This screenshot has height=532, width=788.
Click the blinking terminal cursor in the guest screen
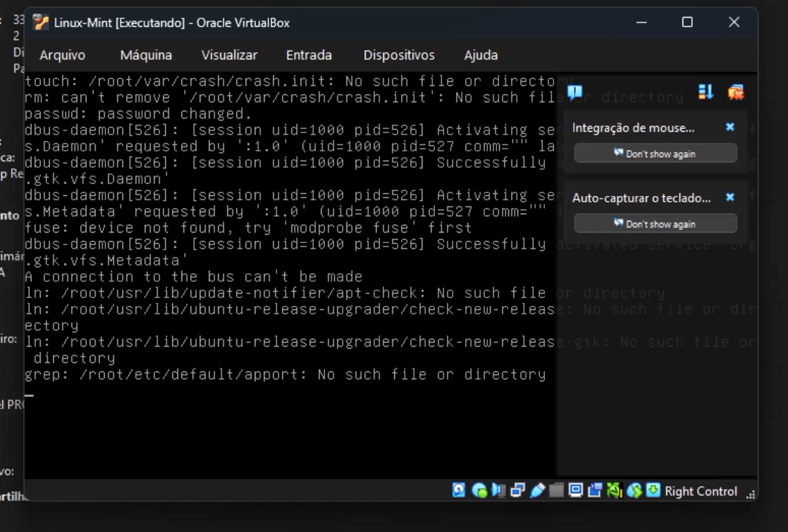click(x=29, y=396)
